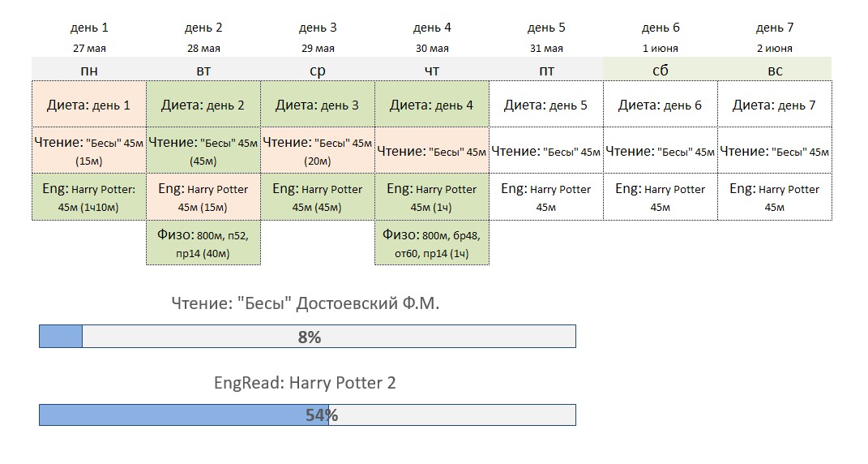The height and width of the screenshot is (464, 868).
Task: Click the Диета: день 7 cell
Action: (775, 104)
